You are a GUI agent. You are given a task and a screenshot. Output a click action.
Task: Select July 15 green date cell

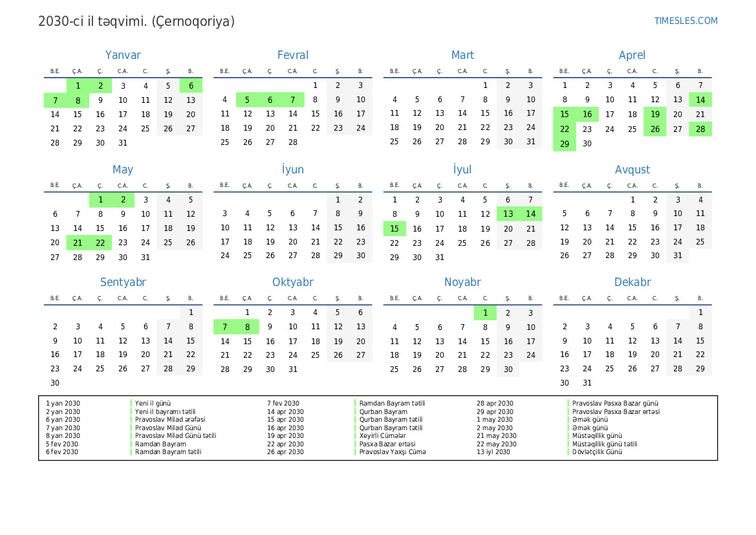(394, 228)
